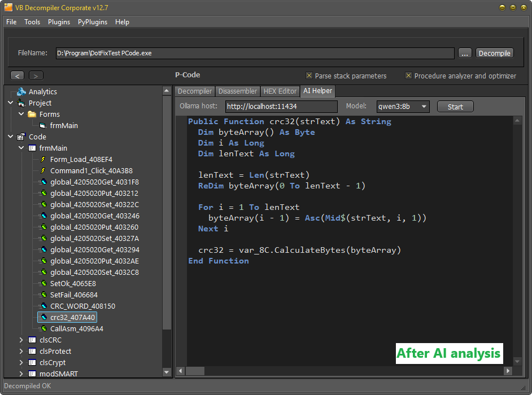This screenshot has width=532, height=395.
Task: Click the clsCrypt class icon
Action: tap(32, 362)
